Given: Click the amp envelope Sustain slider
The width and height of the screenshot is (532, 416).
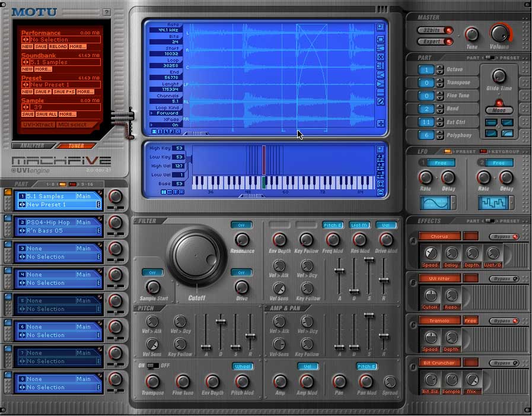Looking at the screenshot, I should click(x=369, y=315).
